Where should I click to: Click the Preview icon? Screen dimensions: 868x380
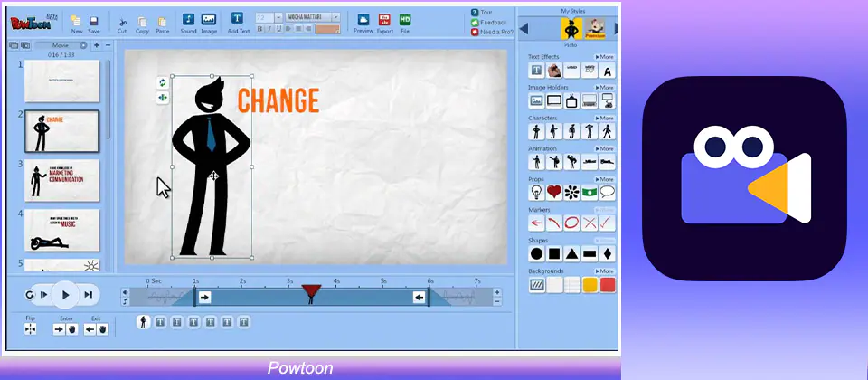coord(363,20)
